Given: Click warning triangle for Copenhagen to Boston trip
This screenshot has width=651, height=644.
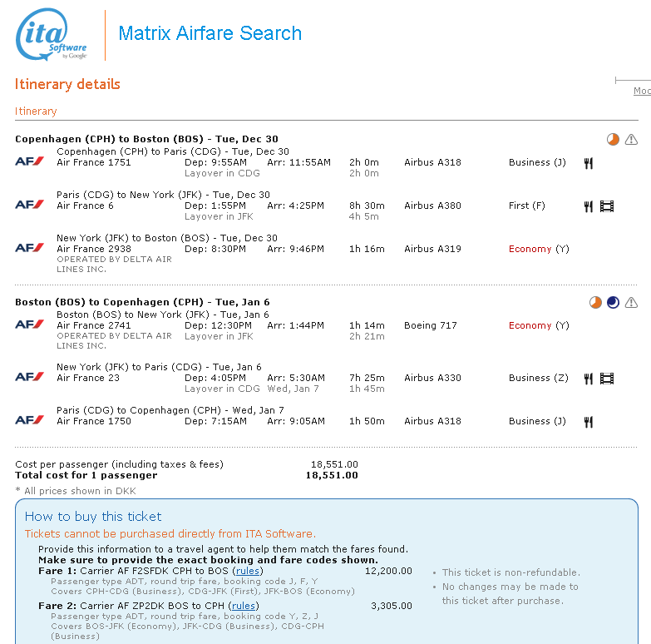Looking at the screenshot, I should pos(631,140).
